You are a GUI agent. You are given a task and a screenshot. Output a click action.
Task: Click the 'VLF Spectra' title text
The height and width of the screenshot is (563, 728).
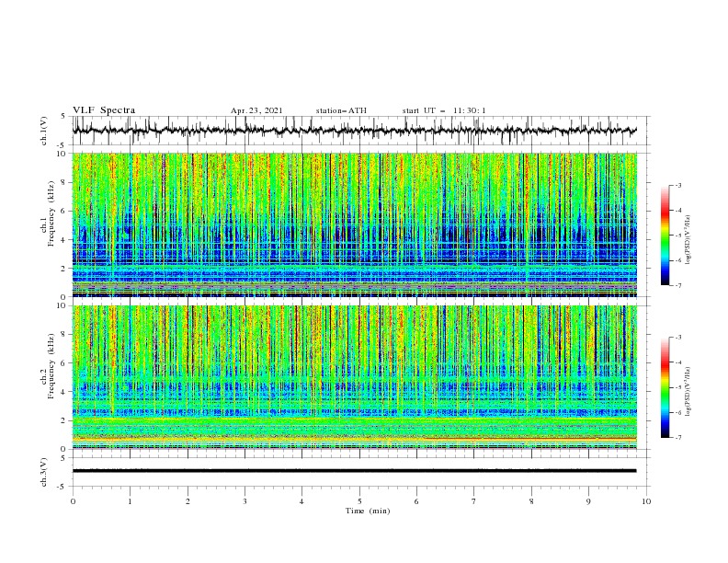click(x=104, y=110)
